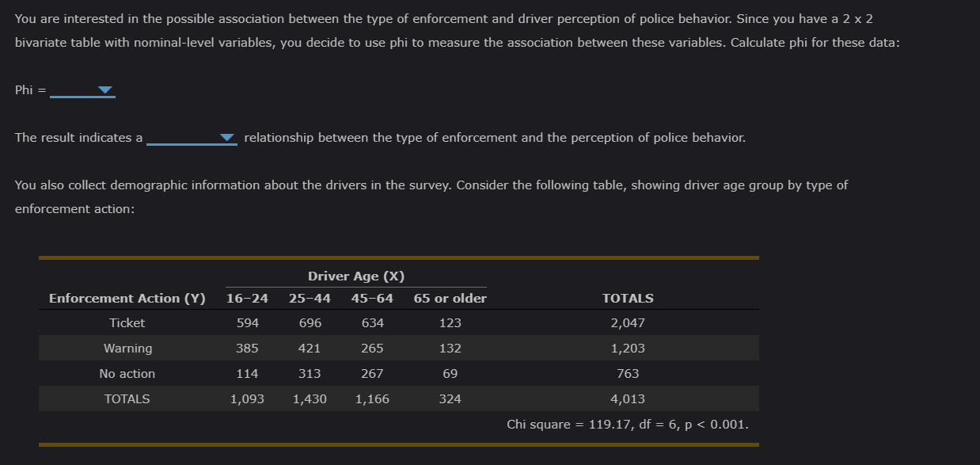
Task: Select the Ticket row label
Action: (x=127, y=322)
